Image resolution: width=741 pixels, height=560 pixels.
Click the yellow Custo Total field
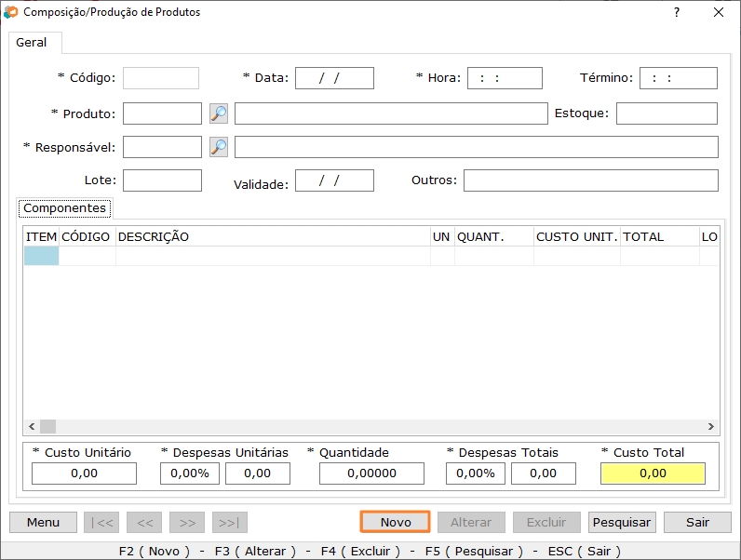pos(653,473)
